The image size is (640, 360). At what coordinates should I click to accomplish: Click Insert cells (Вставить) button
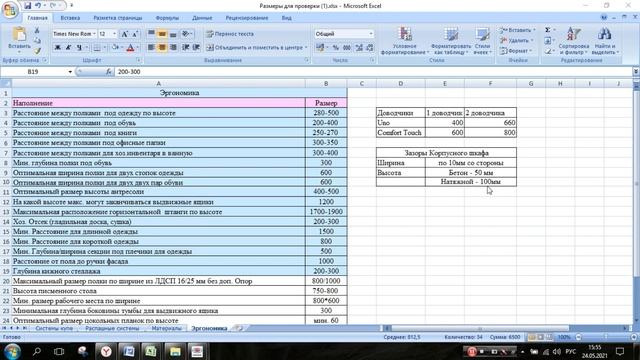point(518,30)
